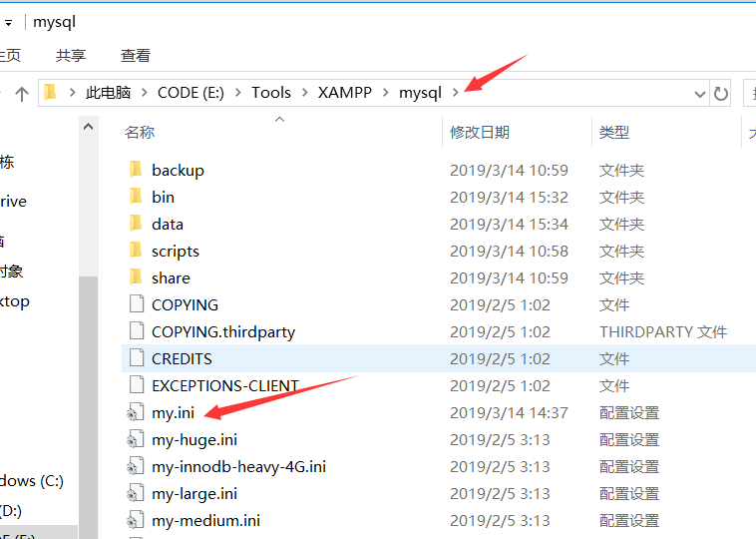Navigate to 此电脑 in address bar
This screenshot has height=539, width=756.
click(108, 92)
